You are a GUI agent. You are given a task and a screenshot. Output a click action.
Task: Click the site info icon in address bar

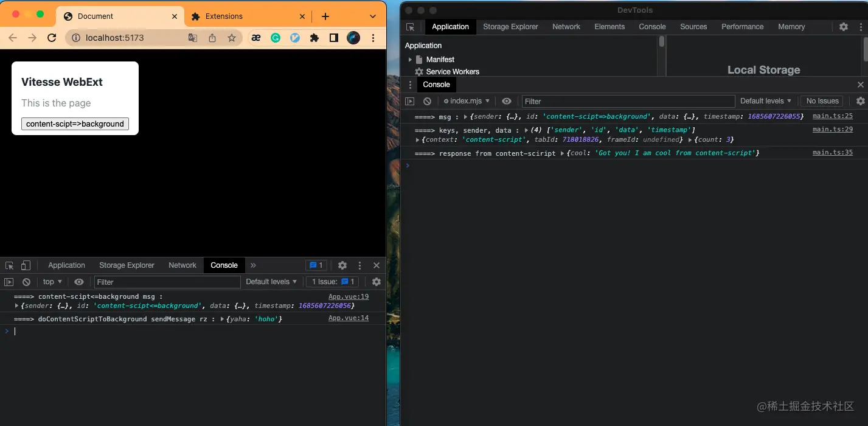(x=76, y=38)
